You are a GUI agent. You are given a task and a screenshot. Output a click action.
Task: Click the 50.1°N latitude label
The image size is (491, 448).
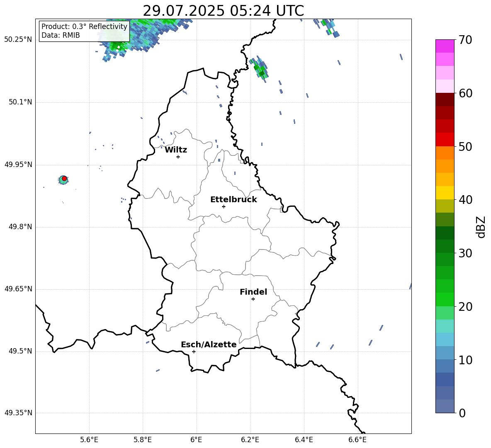click(x=20, y=102)
